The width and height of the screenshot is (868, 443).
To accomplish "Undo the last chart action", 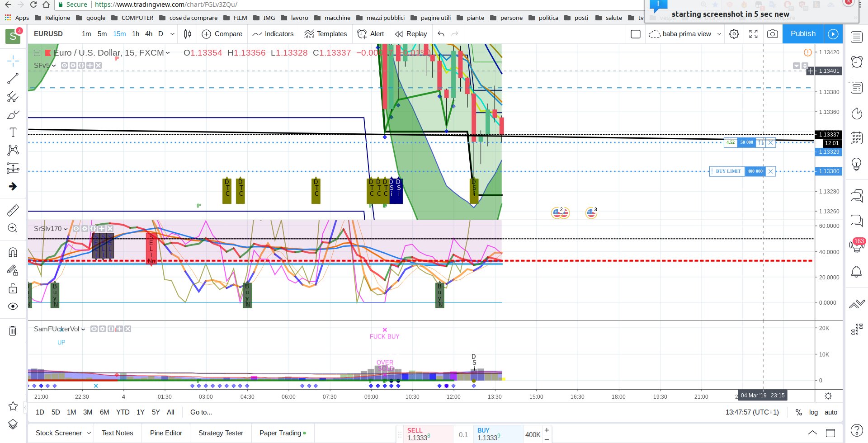I will 441,34.
